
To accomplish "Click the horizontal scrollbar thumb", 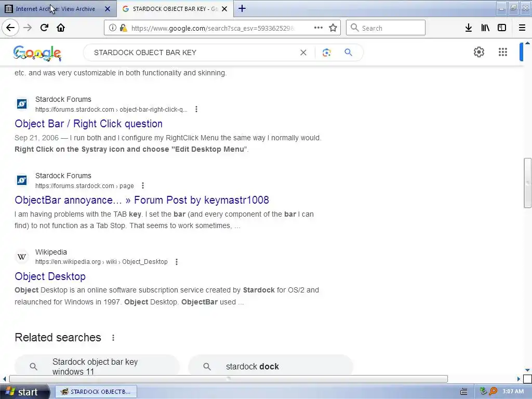I will pos(229,379).
